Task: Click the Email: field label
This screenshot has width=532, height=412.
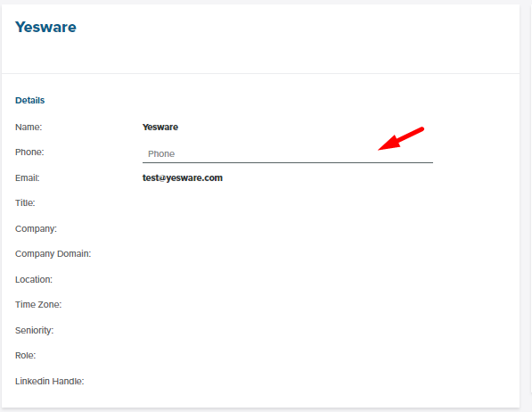Action: [x=27, y=178]
